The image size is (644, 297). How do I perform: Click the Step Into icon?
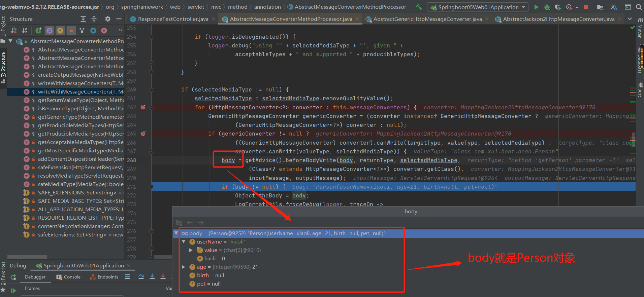pos(152,276)
